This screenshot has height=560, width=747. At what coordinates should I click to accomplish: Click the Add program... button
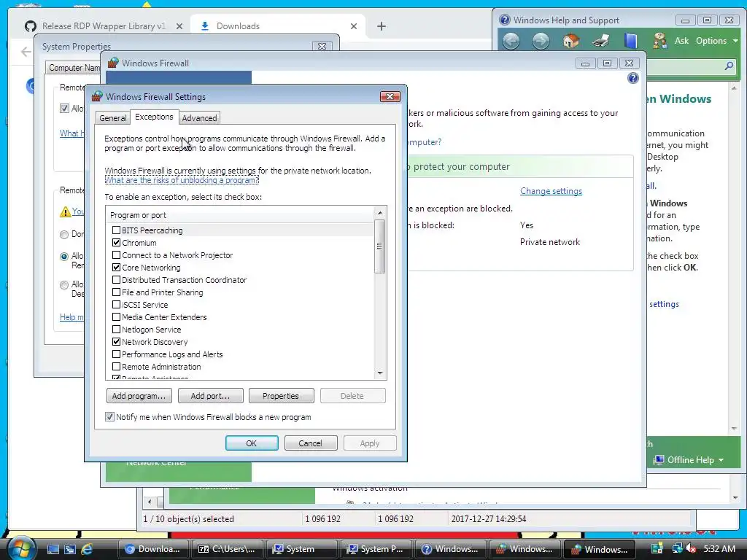click(x=139, y=396)
